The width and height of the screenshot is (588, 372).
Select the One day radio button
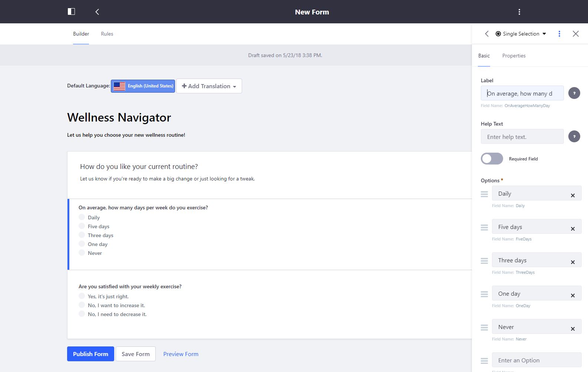click(82, 244)
